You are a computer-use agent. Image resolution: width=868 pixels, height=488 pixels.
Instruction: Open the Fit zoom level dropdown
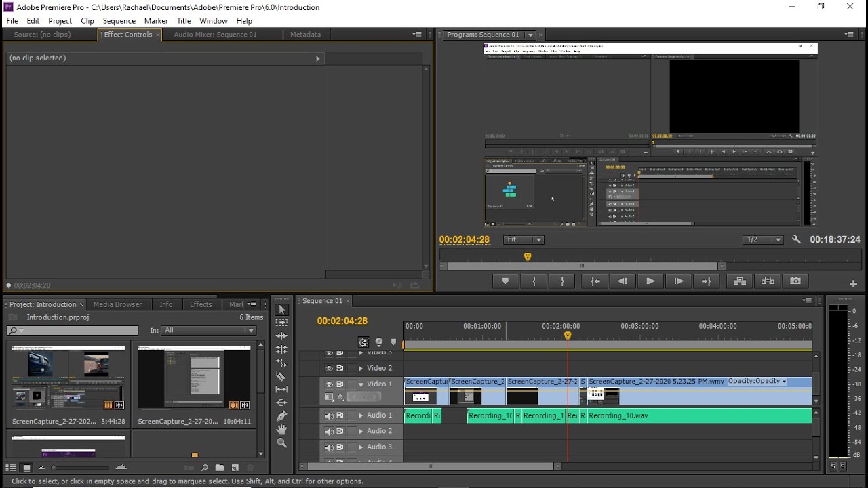524,239
